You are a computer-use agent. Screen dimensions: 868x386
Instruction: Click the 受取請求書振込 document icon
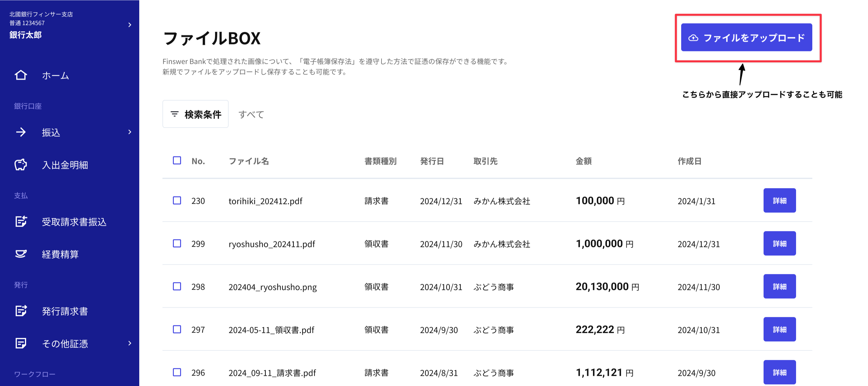click(x=21, y=221)
